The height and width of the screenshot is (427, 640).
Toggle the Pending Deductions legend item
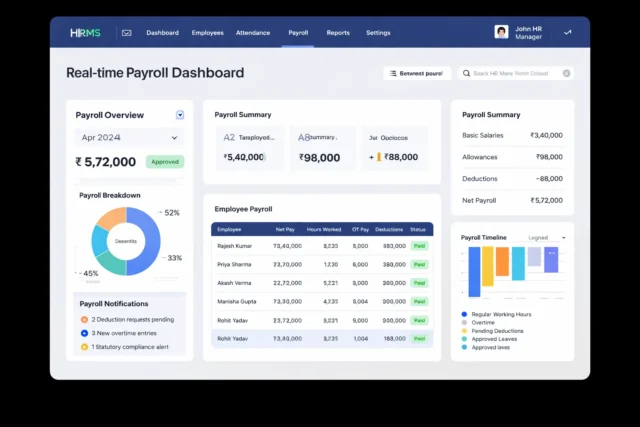[492, 331]
